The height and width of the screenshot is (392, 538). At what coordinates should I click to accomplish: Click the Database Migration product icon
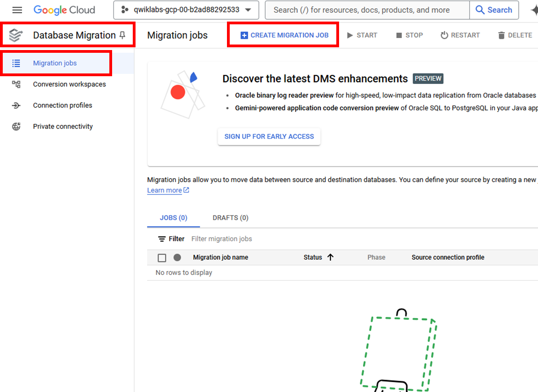coord(16,35)
